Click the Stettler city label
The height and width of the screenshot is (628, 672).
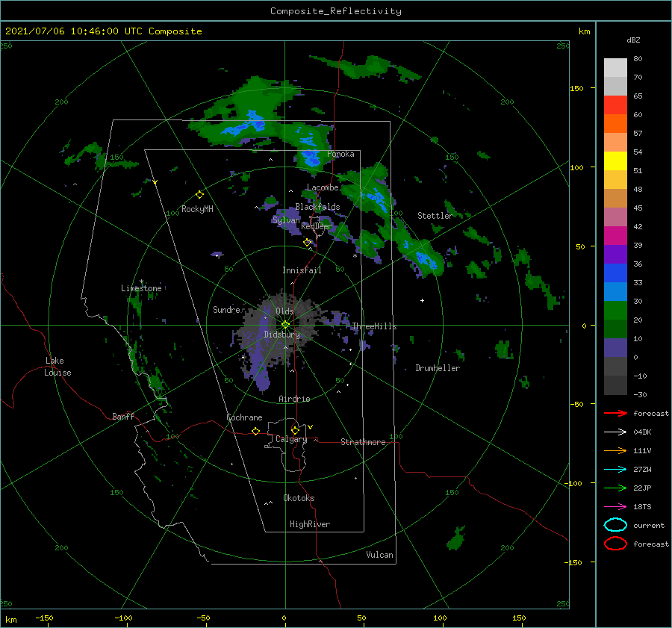click(x=435, y=216)
